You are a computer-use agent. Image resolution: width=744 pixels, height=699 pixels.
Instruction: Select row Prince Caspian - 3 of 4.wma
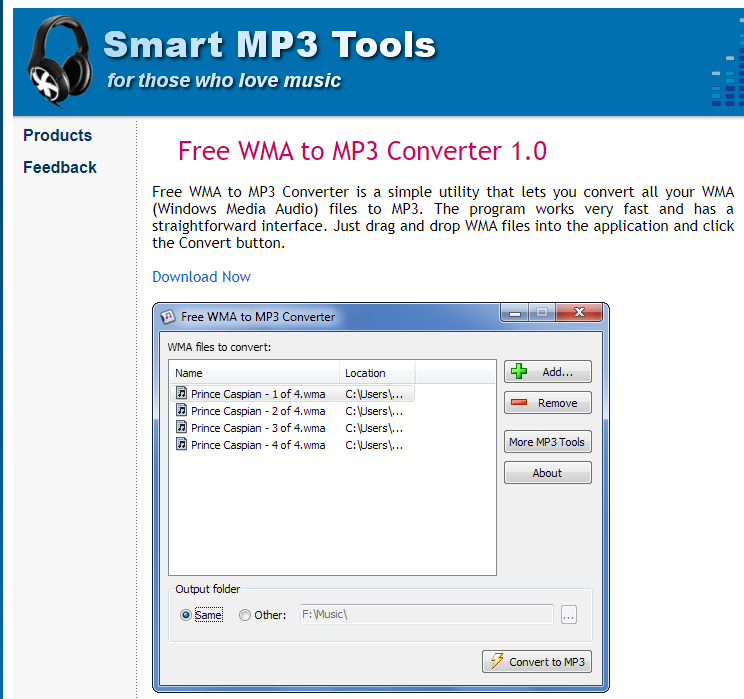click(x=292, y=428)
